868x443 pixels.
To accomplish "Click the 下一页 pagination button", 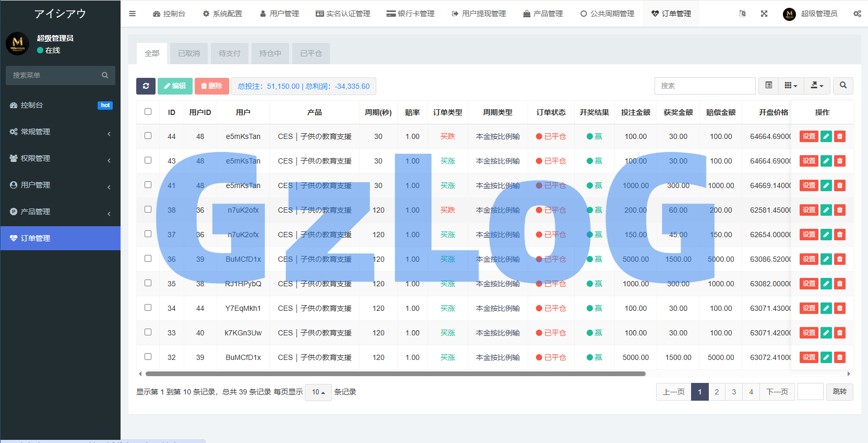I will [777, 392].
